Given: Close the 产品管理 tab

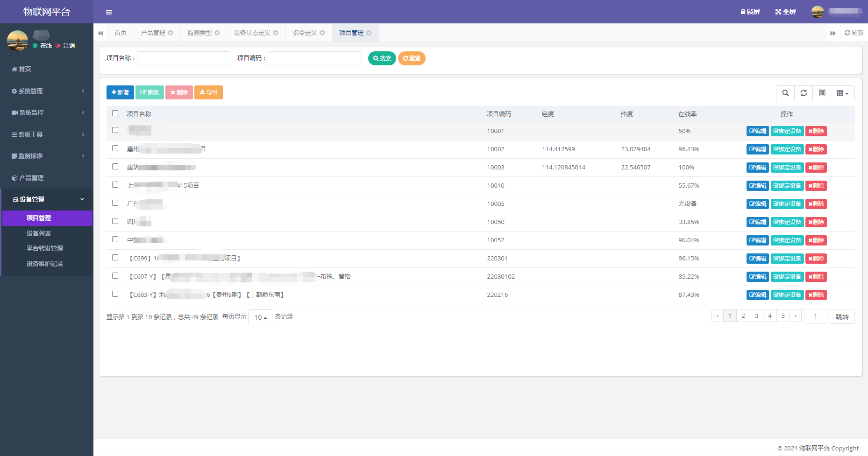Looking at the screenshot, I should click(171, 33).
